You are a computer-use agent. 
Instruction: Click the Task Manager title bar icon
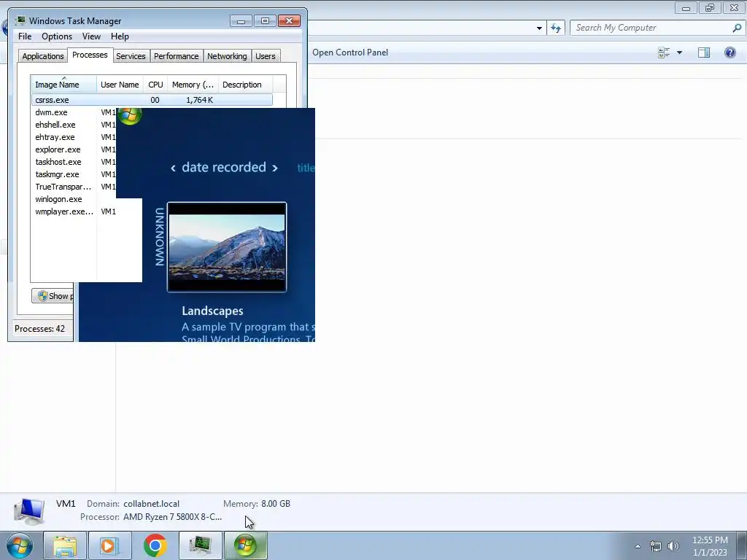click(x=20, y=21)
